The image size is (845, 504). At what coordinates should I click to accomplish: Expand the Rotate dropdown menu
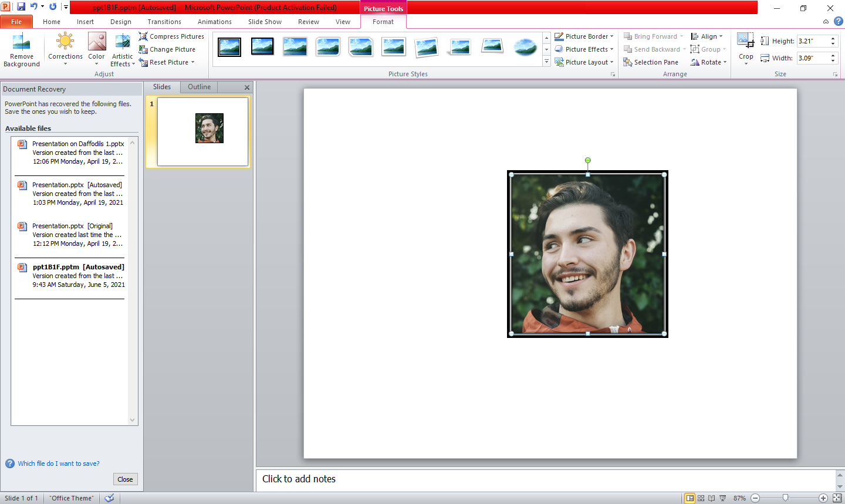tap(709, 62)
